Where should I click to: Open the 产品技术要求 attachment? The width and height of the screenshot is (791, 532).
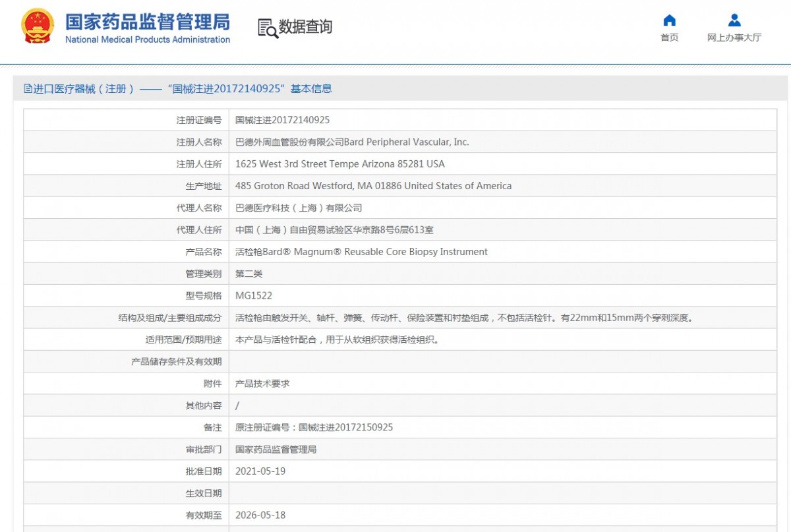click(262, 383)
